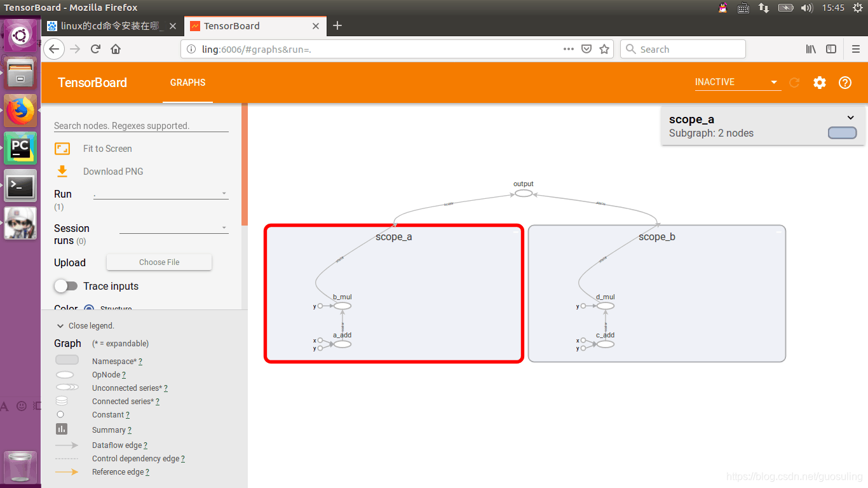Toggle Firefox sidebar icon
This screenshot has height=488, width=868.
(831, 49)
